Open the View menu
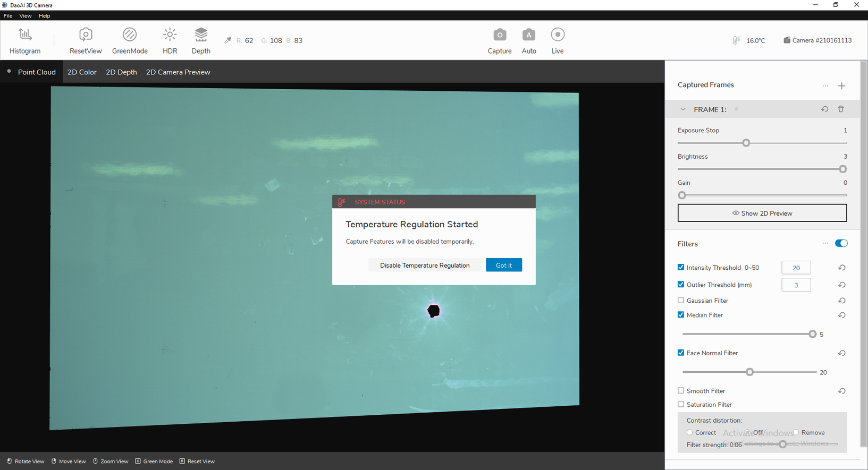Image resolution: width=868 pixels, height=470 pixels. click(25, 16)
